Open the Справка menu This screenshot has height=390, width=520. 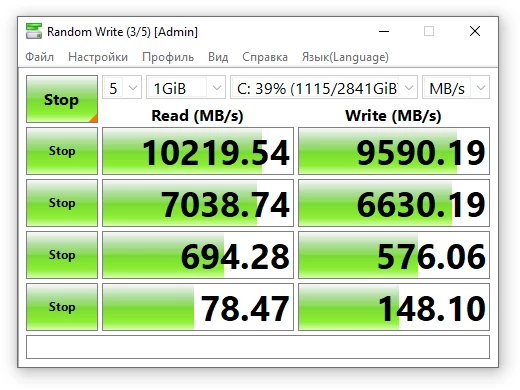[x=265, y=57]
